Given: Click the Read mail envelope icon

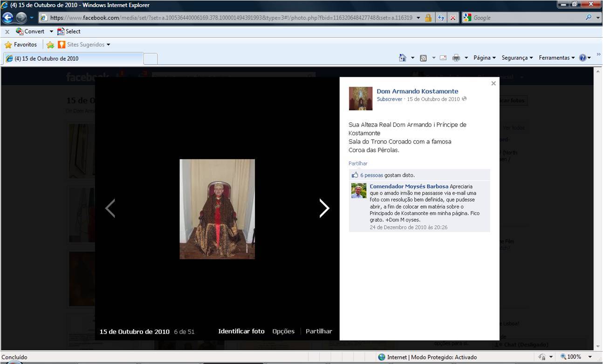Looking at the screenshot, I should pyautogui.click(x=443, y=58).
